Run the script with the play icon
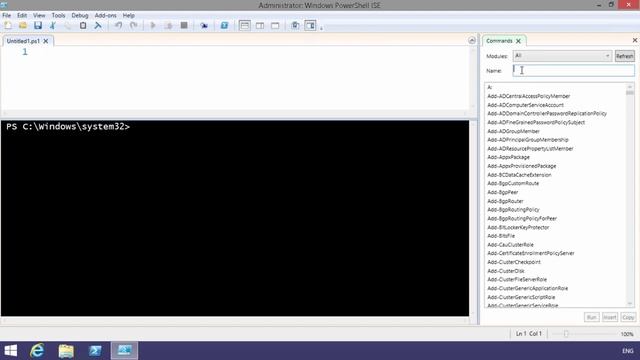Screen dimensions: 640x360 153,26
